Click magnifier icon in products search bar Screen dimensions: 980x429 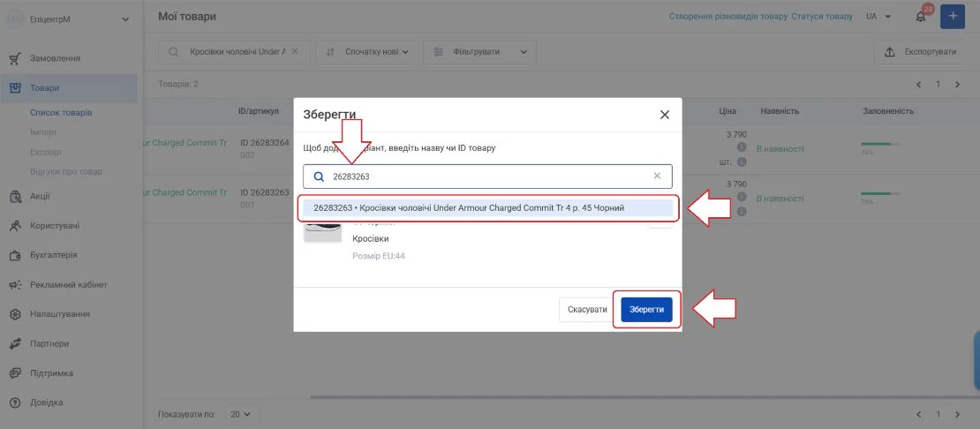(x=173, y=52)
